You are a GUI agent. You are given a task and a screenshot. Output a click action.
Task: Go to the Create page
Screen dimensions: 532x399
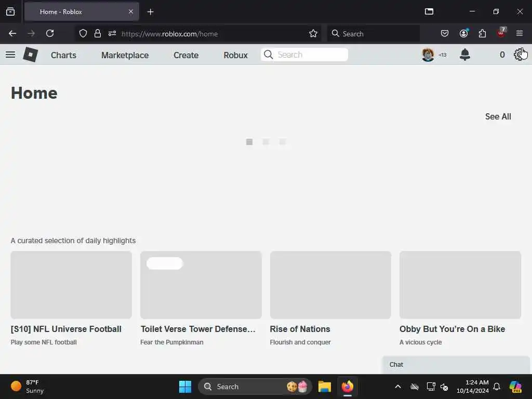pos(186,55)
